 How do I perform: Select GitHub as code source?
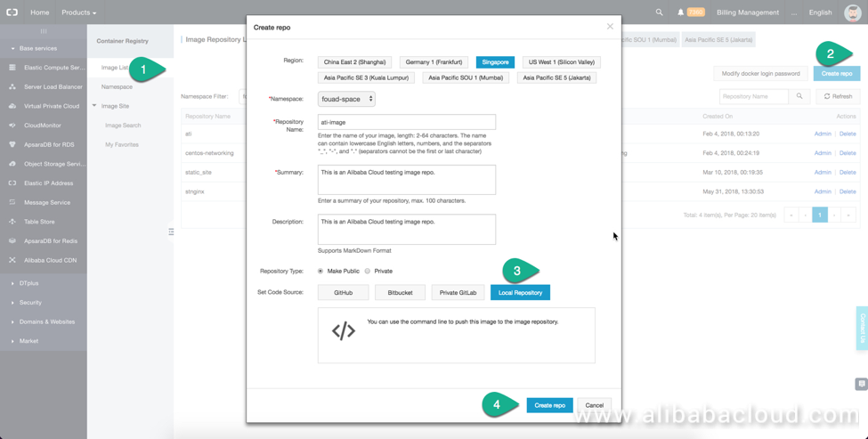pyautogui.click(x=344, y=293)
